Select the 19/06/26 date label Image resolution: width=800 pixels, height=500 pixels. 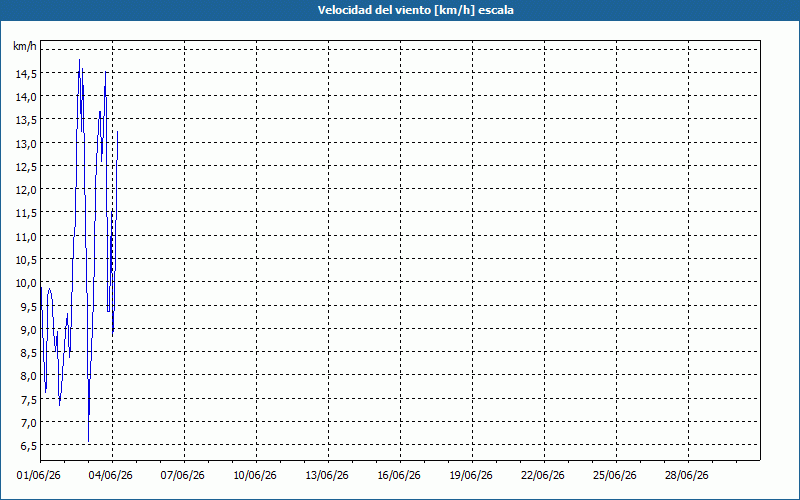coord(471,476)
